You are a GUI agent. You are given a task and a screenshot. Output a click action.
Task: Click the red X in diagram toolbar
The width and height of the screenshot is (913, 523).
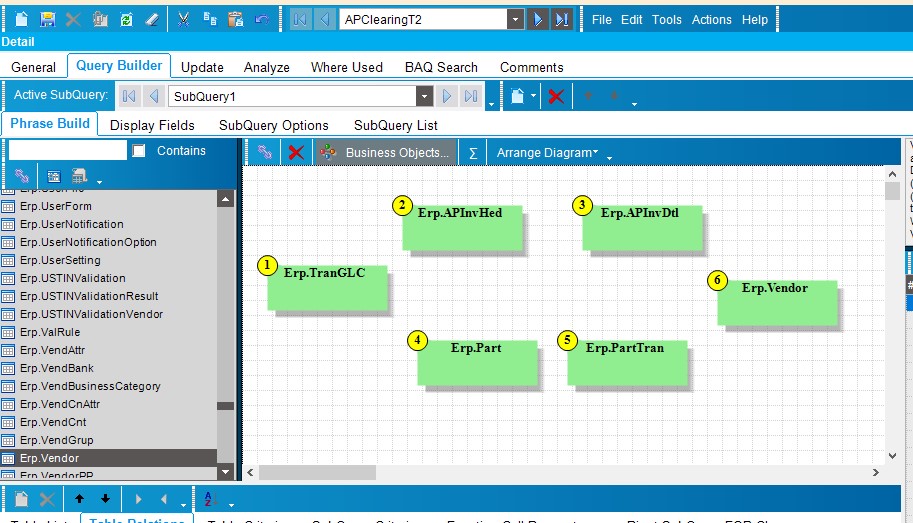[x=296, y=153]
